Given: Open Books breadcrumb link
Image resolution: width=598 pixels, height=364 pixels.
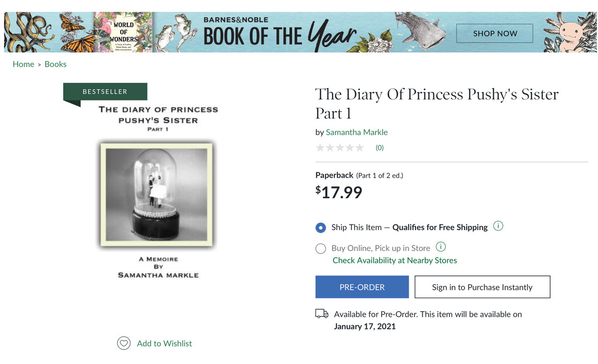Looking at the screenshot, I should [x=55, y=64].
